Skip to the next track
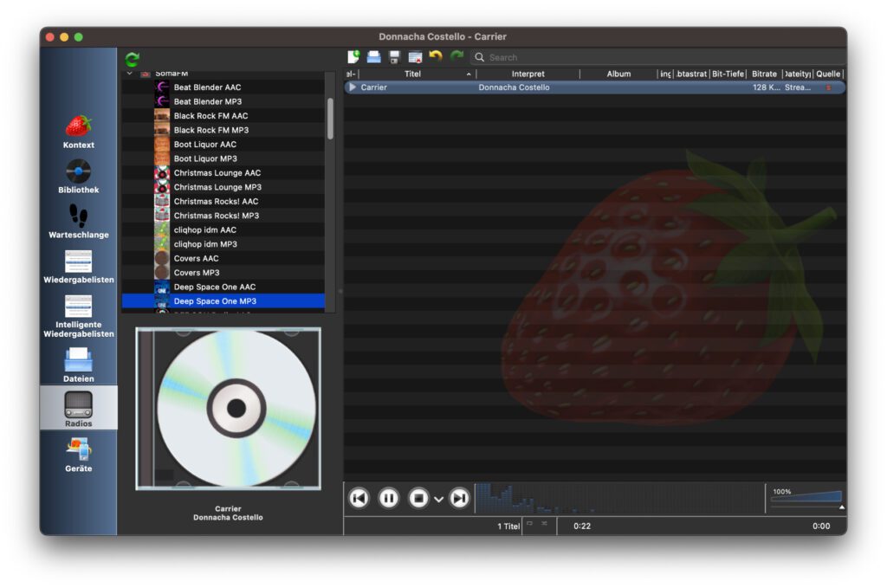The height and width of the screenshot is (588, 887). [x=460, y=498]
